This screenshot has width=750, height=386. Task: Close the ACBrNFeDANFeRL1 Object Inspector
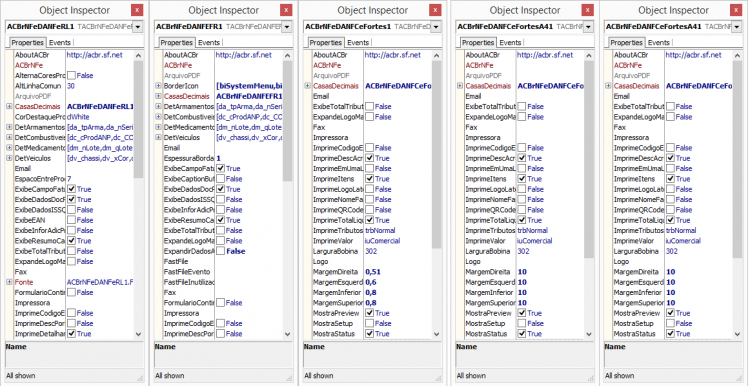point(137,10)
